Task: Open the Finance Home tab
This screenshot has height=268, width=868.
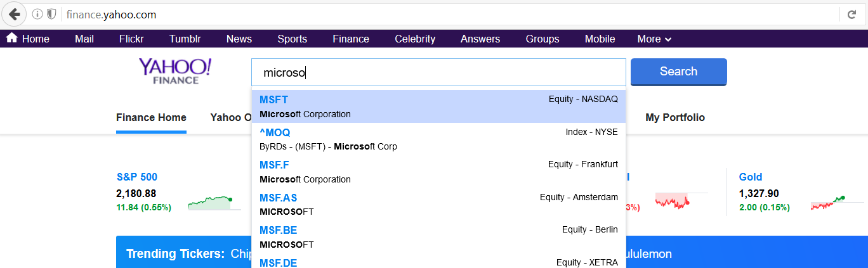Action: click(x=151, y=117)
